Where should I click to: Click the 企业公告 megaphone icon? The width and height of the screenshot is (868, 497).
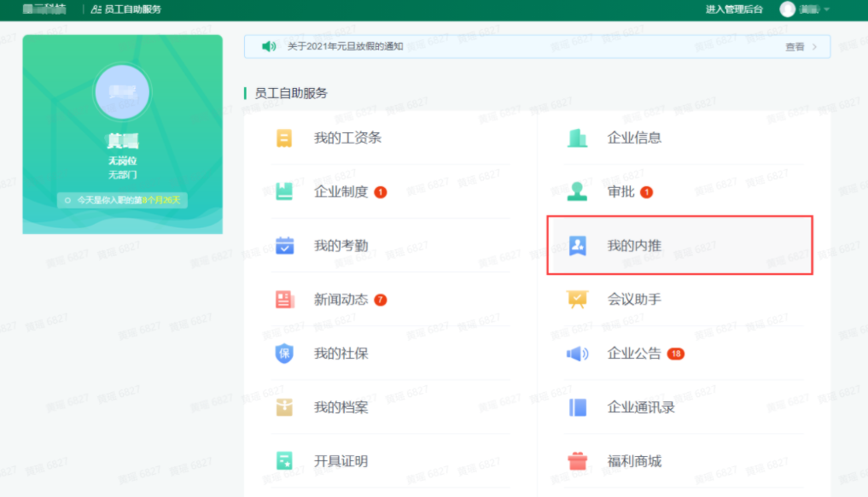pyautogui.click(x=577, y=354)
